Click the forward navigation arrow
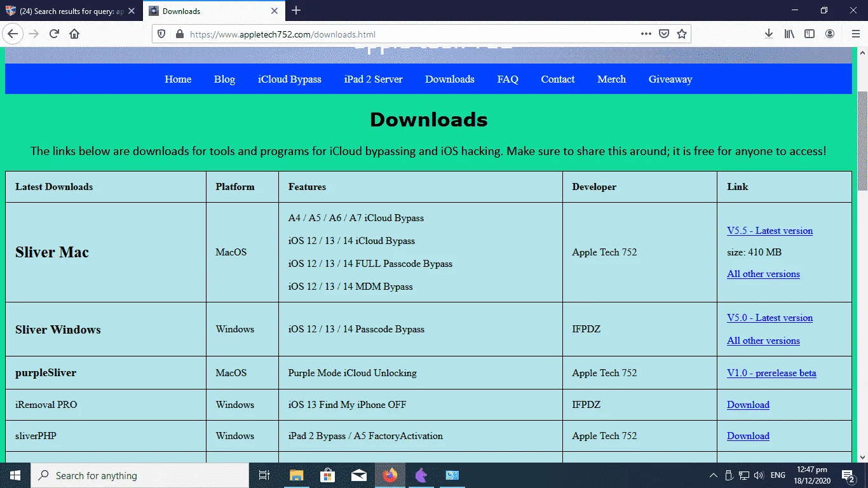 [x=34, y=34]
